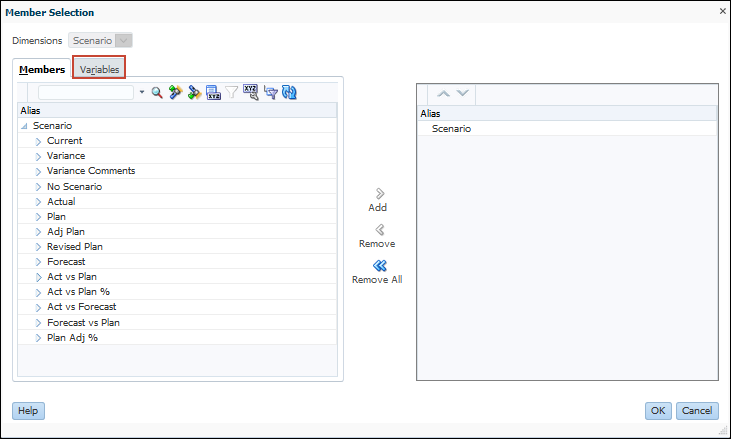Select the Revised Plan row

click(x=177, y=247)
